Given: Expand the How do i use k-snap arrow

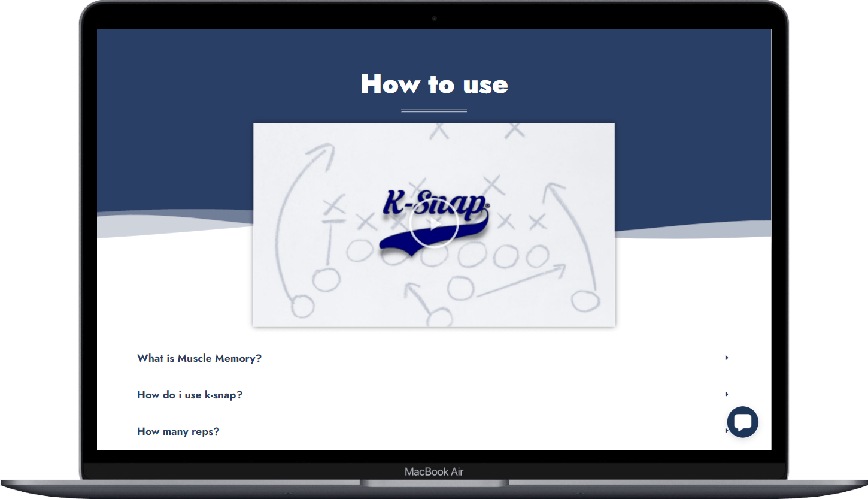Looking at the screenshot, I should (727, 394).
